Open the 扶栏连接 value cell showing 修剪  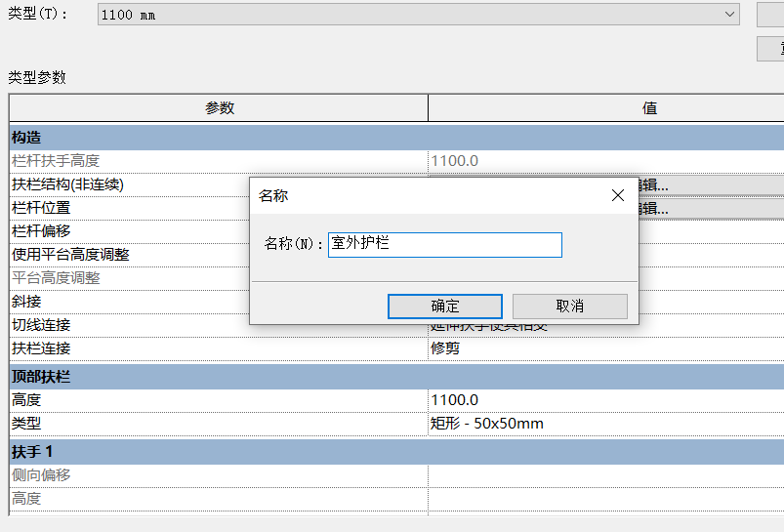605,348
